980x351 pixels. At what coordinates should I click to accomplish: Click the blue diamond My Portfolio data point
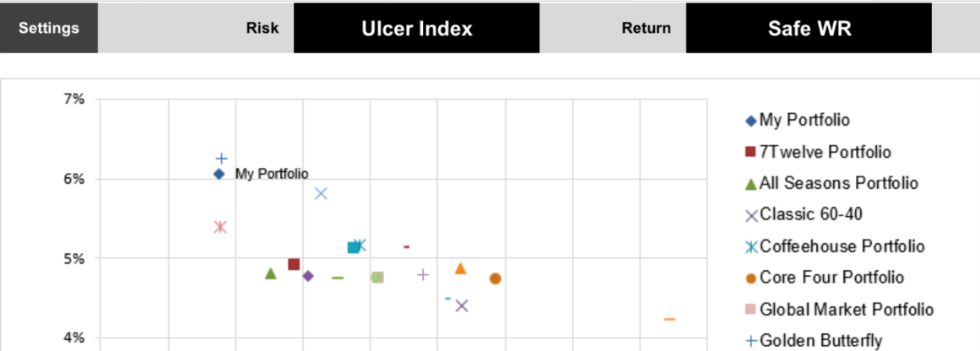pyautogui.click(x=219, y=174)
